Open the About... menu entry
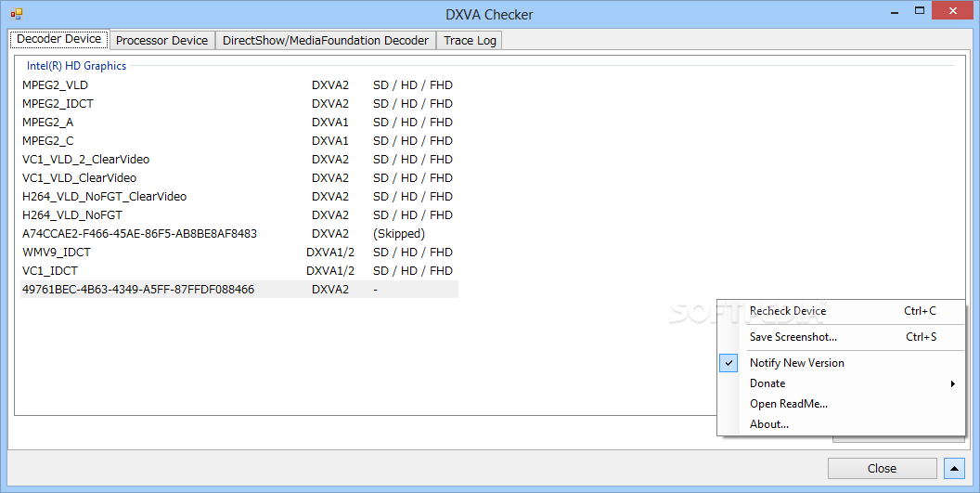The height and width of the screenshot is (493, 980). coord(841,424)
